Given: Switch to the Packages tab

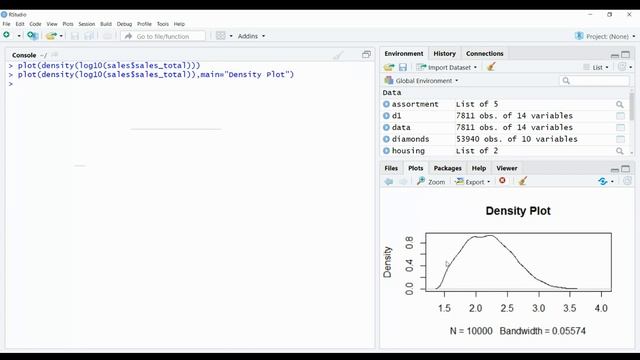Looking at the screenshot, I should [447, 168].
